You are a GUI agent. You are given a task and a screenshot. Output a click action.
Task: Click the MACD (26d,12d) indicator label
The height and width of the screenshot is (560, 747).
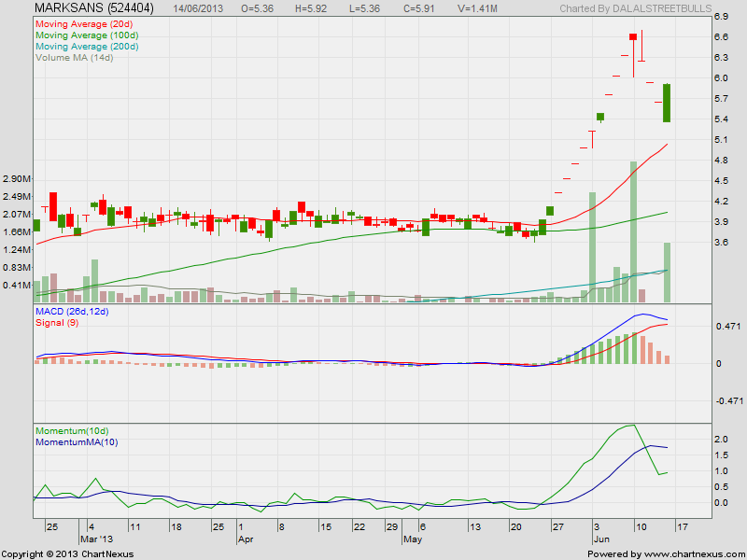pos(72,312)
